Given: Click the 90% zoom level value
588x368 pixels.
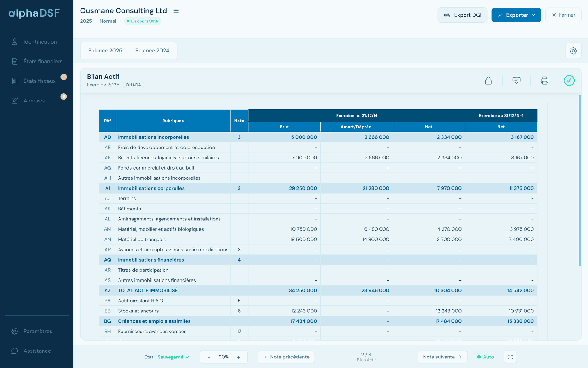Looking at the screenshot, I should (x=224, y=357).
